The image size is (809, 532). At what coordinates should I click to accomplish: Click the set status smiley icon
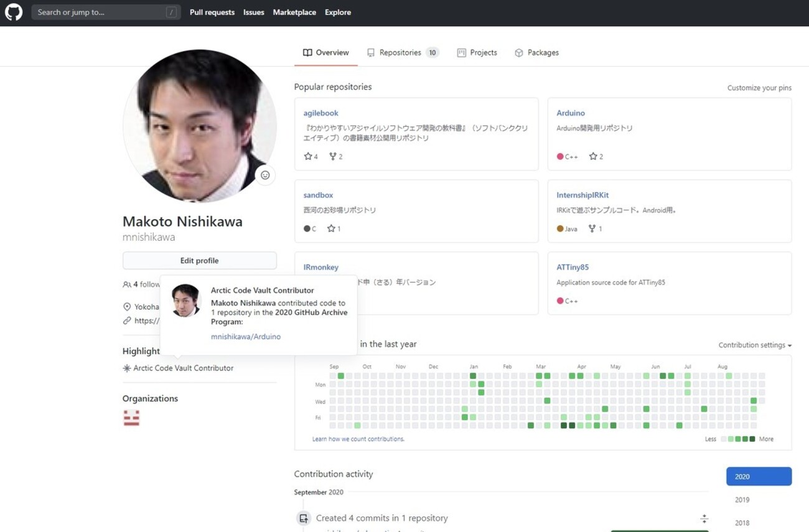coord(265,175)
